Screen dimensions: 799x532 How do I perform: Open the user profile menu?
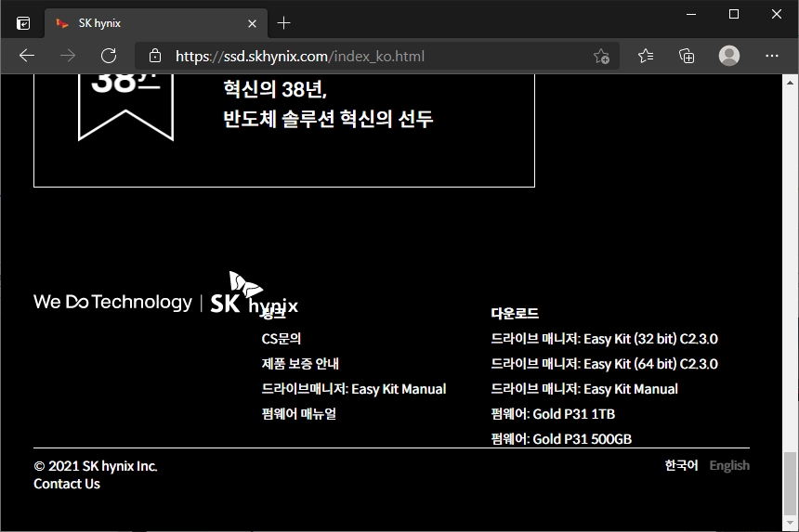point(729,56)
